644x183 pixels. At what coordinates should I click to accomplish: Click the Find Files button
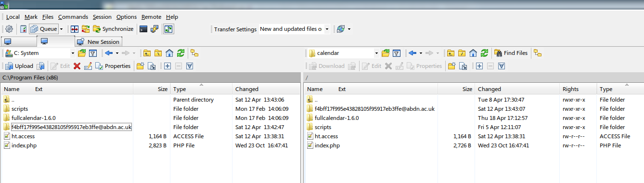click(511, 53)
